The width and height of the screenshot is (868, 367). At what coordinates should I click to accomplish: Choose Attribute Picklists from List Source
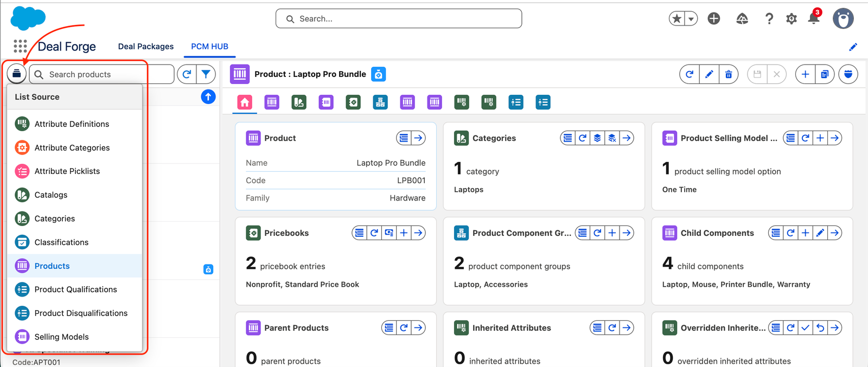[75, 171]
